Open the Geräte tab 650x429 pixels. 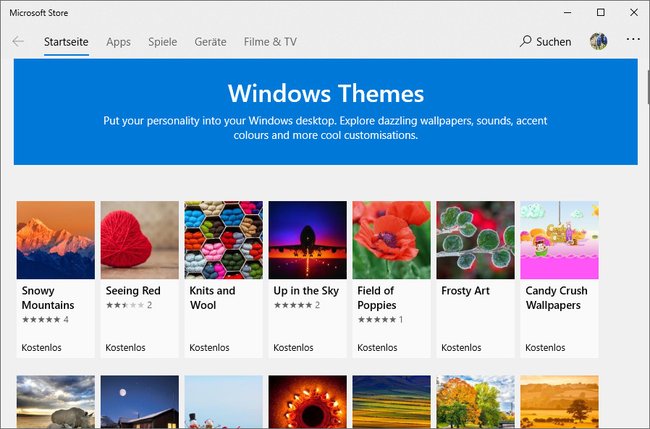pos(210,42)
